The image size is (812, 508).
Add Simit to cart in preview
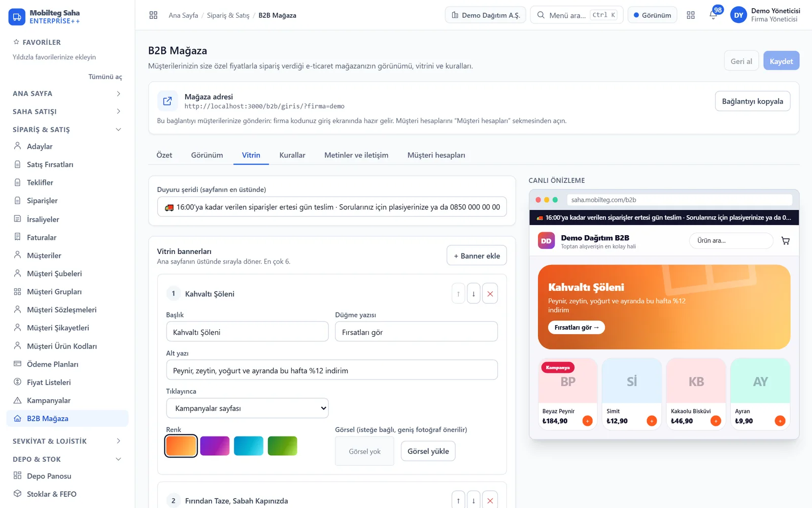[x=652, y=421]
